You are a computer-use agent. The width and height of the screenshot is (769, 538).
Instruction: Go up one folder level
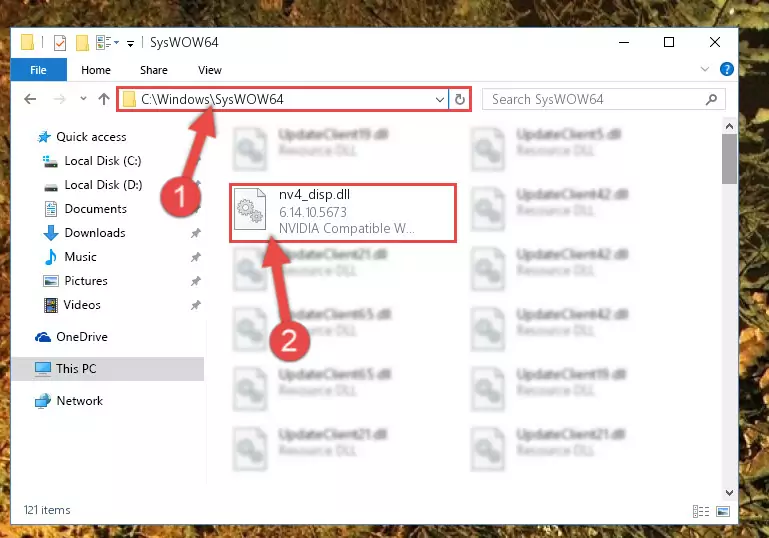pyautogui.click(x=103, y=99)
